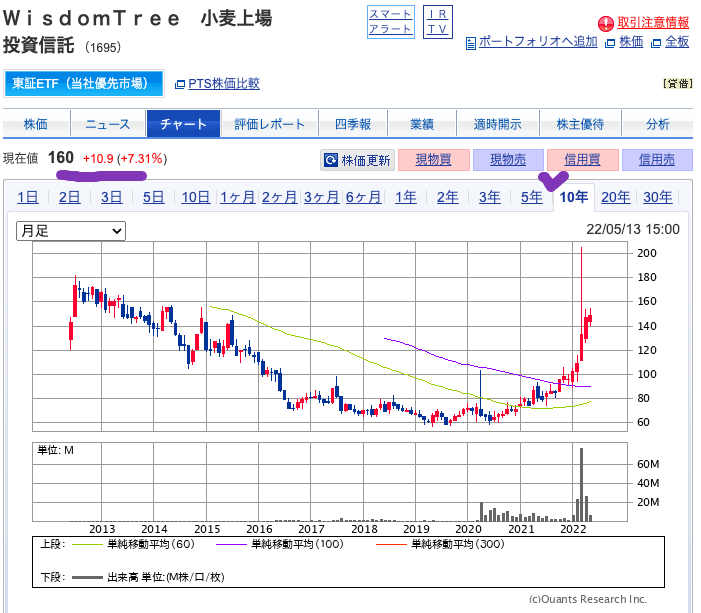The width and height of the screenshot is (701, 613).
Task: Open the 月足 candle interval dropdown
Action: (71, 231)
